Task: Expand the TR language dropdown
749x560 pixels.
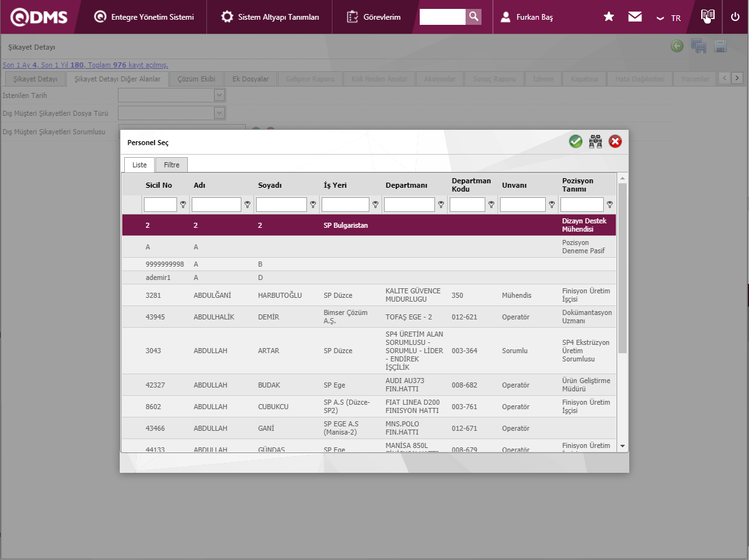Action: coord(669,18)
